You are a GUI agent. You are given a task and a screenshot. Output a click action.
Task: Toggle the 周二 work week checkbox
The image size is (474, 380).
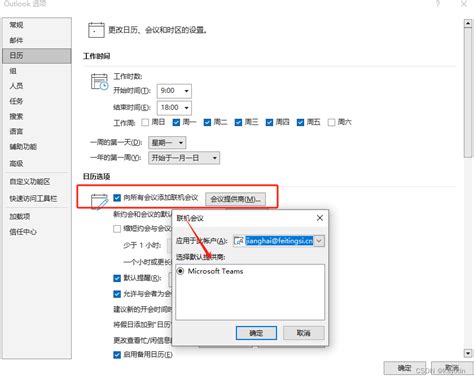click(207, 122)
